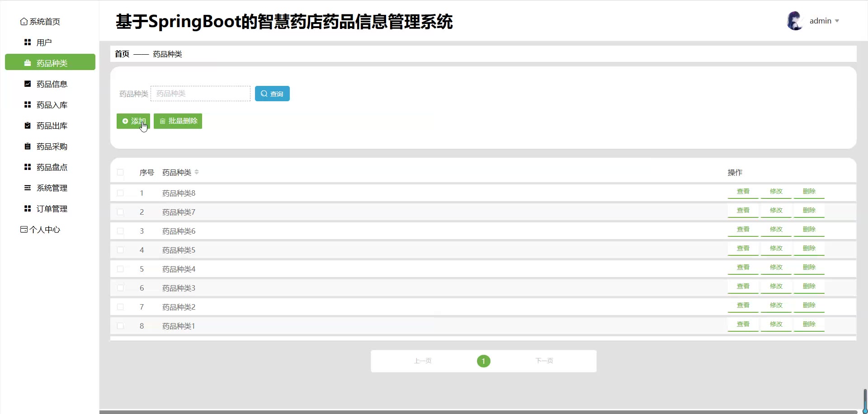The image size is (868, 414).
Task: Click the 添加 button
Action: click(133, 121)
